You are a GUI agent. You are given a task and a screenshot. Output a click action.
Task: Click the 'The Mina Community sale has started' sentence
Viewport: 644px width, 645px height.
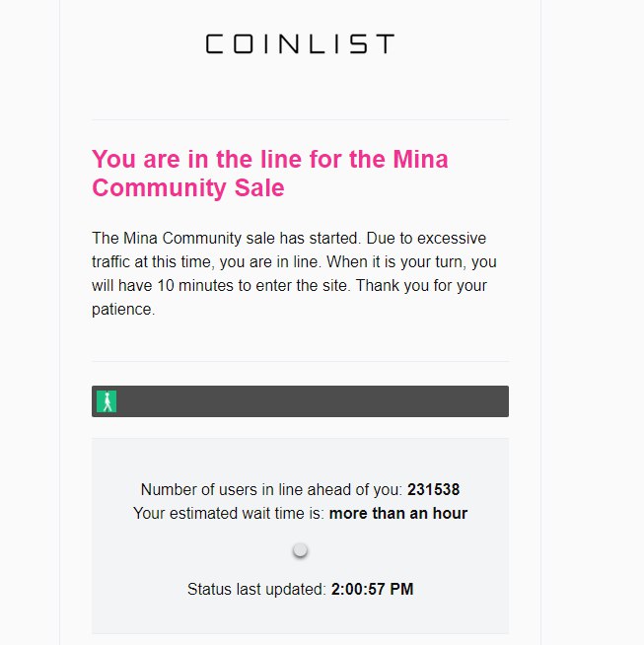pyautogui.click(x=227, y=238)
